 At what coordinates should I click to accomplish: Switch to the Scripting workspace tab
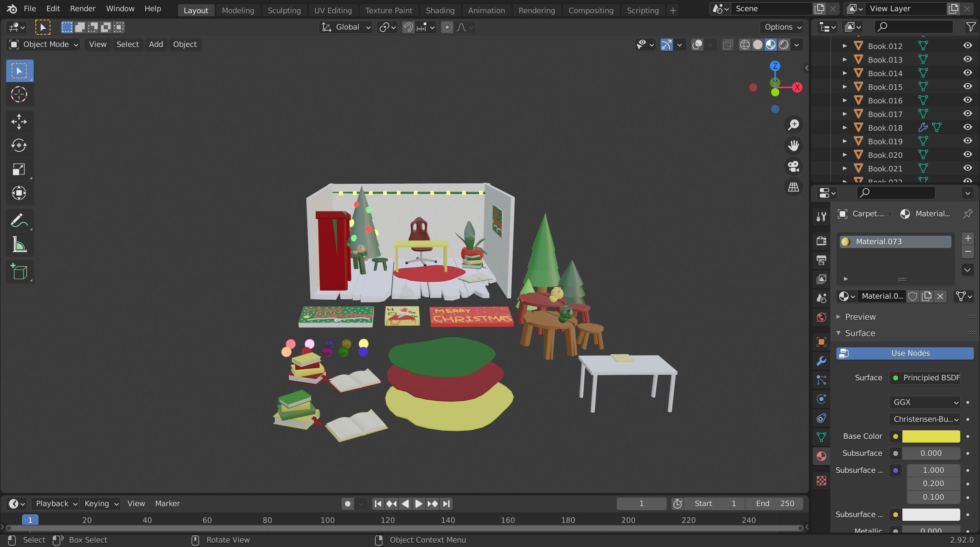coord(642,11)
